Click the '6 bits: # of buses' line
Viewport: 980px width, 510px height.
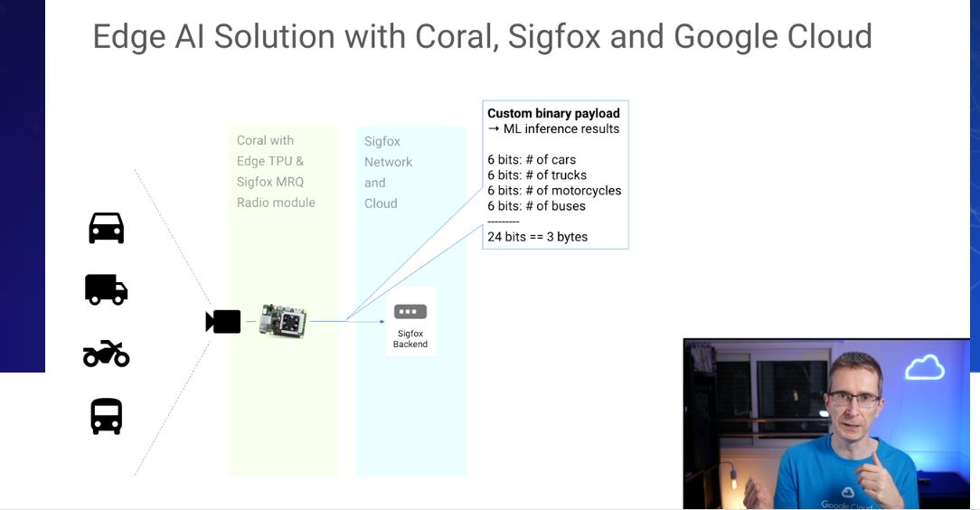click(536, 206)
